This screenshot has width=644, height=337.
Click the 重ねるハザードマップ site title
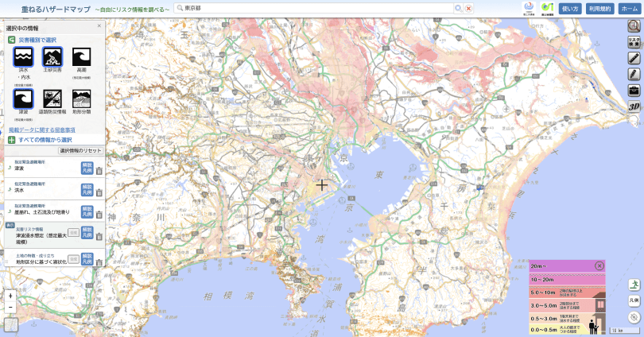point(56,9)
